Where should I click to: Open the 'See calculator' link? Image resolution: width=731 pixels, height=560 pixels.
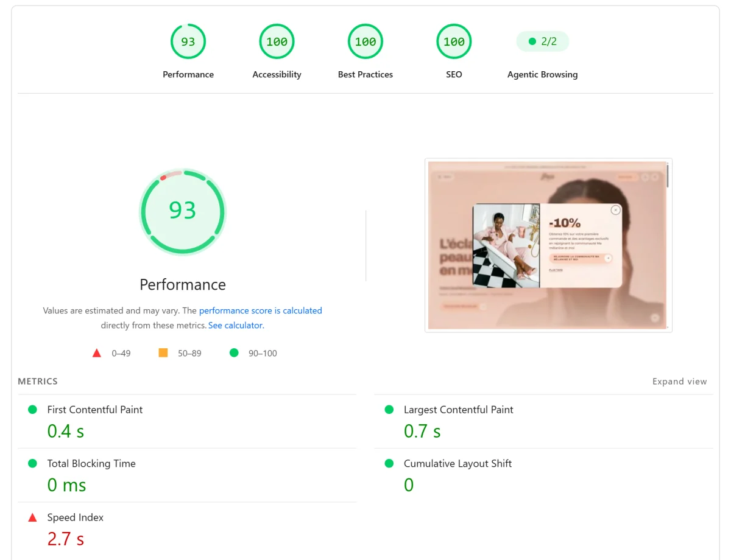point(235,325)
